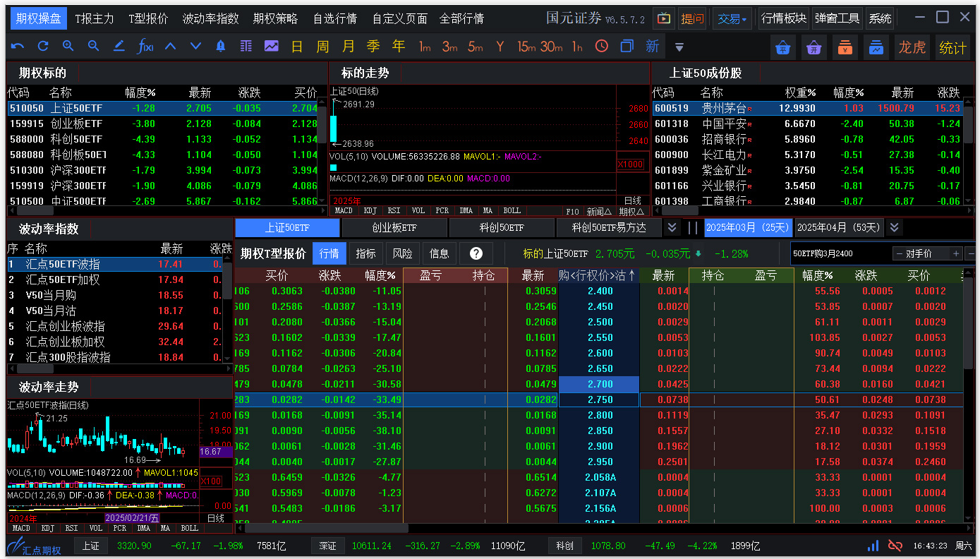This screenshot has height=559, width=980.
Task: Switch to the 期权策略 tab
Action: 276,18
